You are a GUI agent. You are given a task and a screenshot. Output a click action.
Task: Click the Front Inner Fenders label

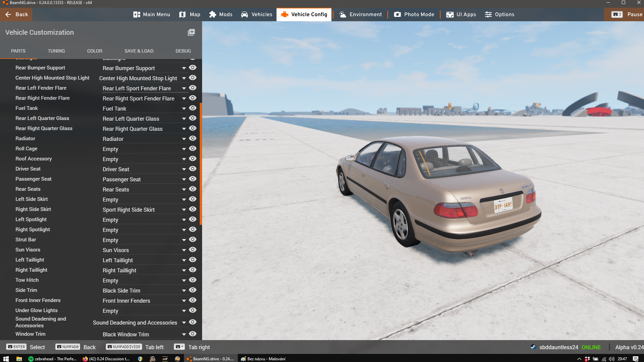[x=38, y=300]
